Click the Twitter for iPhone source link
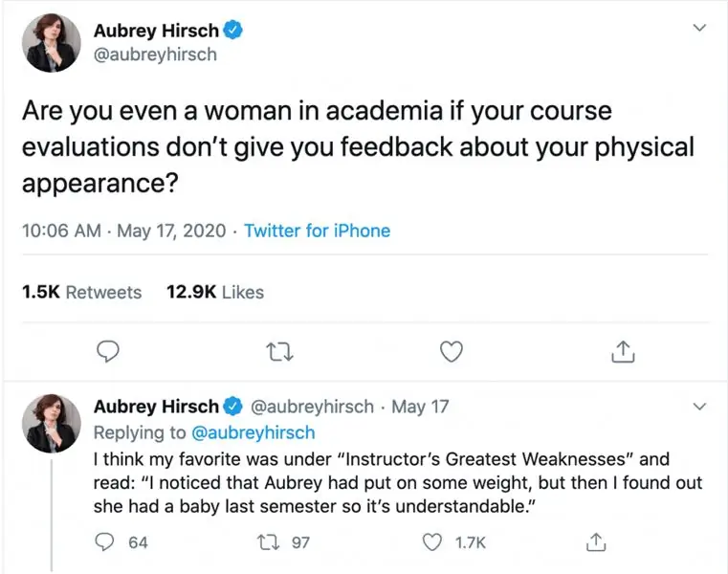Image resolution: width=728 pixels, height=574 pixels. pos(318,231)
